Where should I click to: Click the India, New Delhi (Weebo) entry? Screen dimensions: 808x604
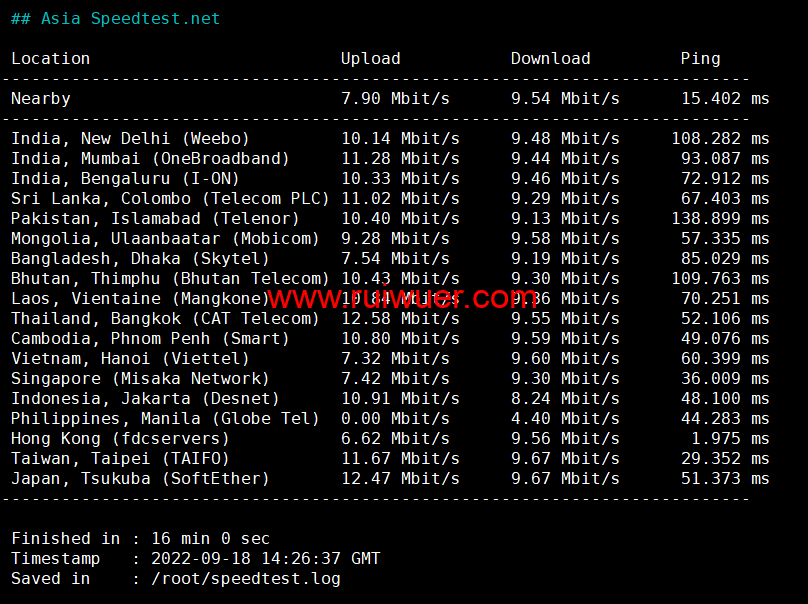[x=130, y=139]
